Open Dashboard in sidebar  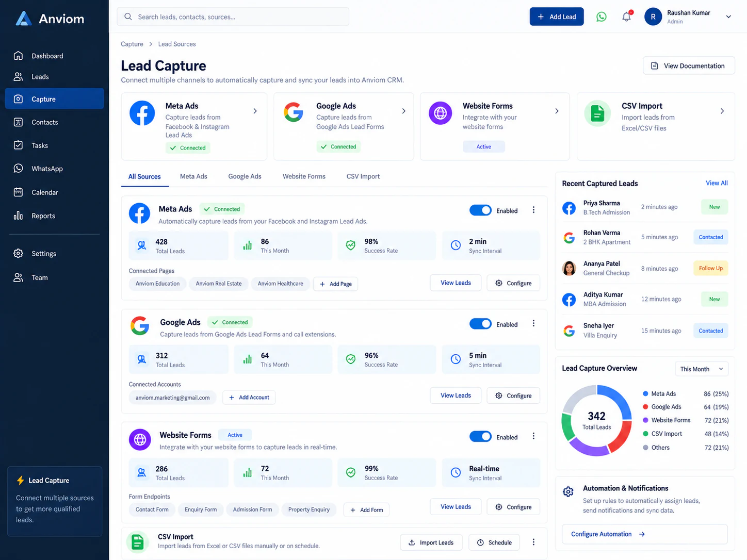[x=54, y=56]
